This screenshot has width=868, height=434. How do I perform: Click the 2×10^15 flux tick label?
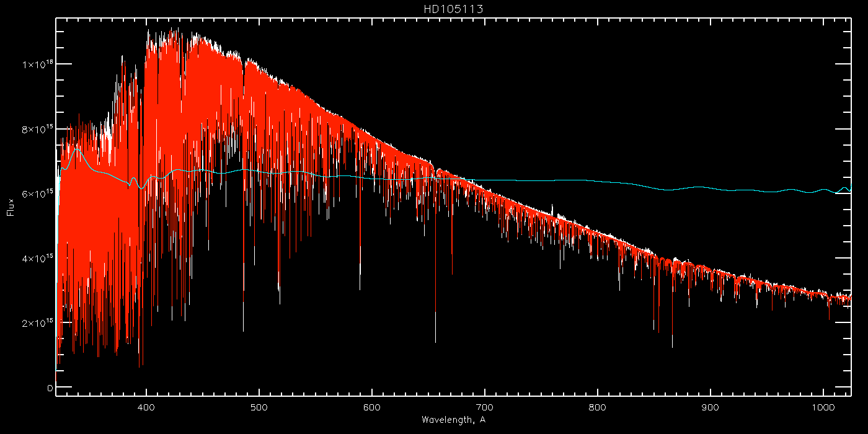point(37,322)
